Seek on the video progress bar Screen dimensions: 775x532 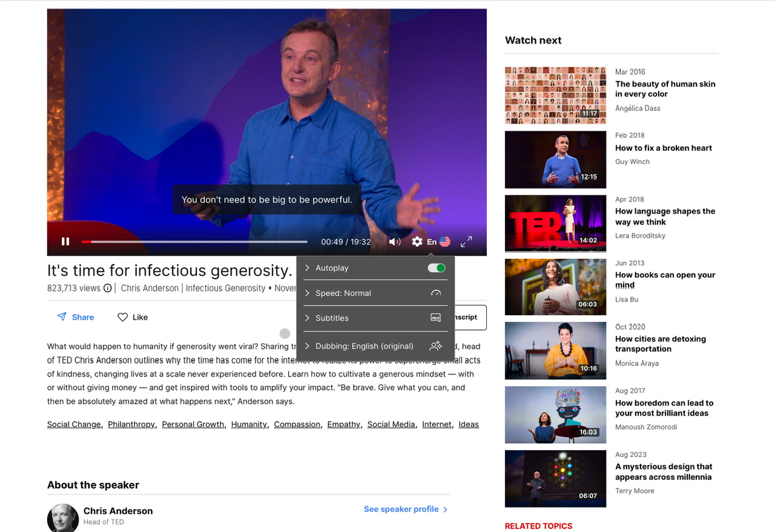(x=194, y=241)
